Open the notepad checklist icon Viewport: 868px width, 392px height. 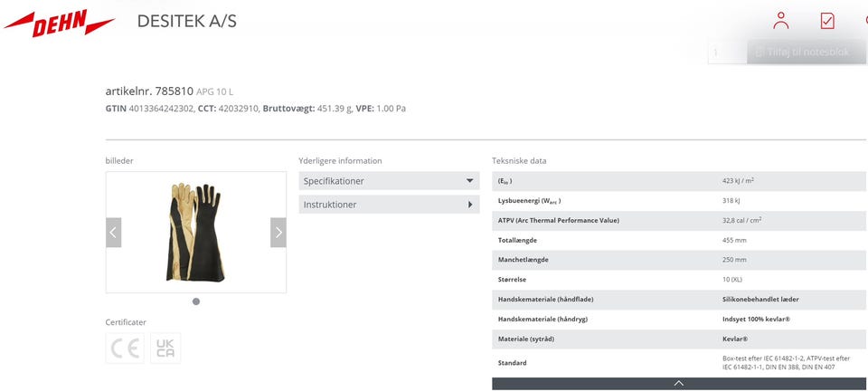pos(826,21)
